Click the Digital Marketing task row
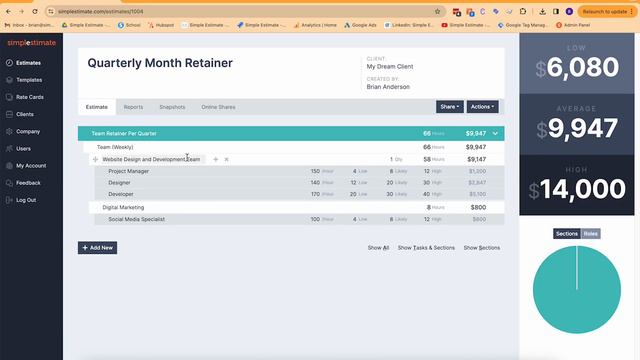This screenshot has height=360, width=640. (x=297, y=207)
